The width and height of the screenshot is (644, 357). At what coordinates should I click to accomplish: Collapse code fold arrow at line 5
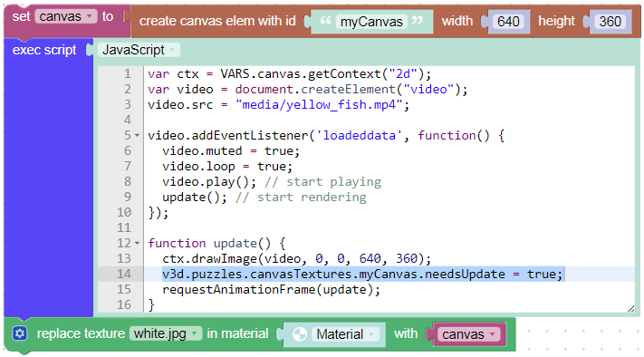[x=137, y=135]
